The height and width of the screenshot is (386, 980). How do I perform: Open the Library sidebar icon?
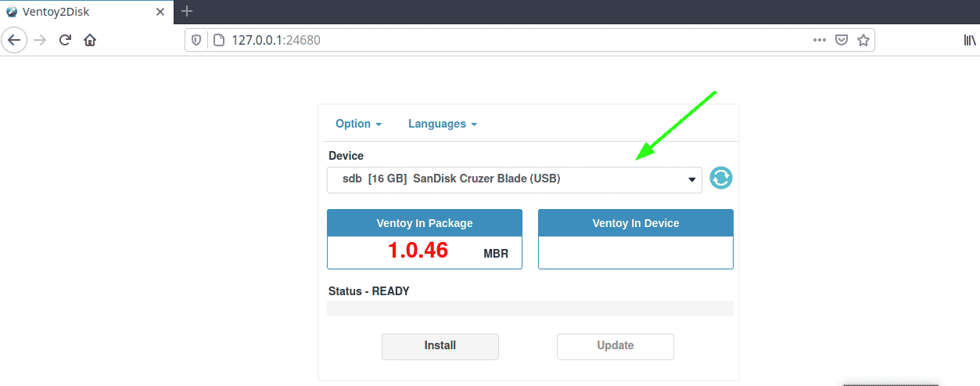[970, 40]
